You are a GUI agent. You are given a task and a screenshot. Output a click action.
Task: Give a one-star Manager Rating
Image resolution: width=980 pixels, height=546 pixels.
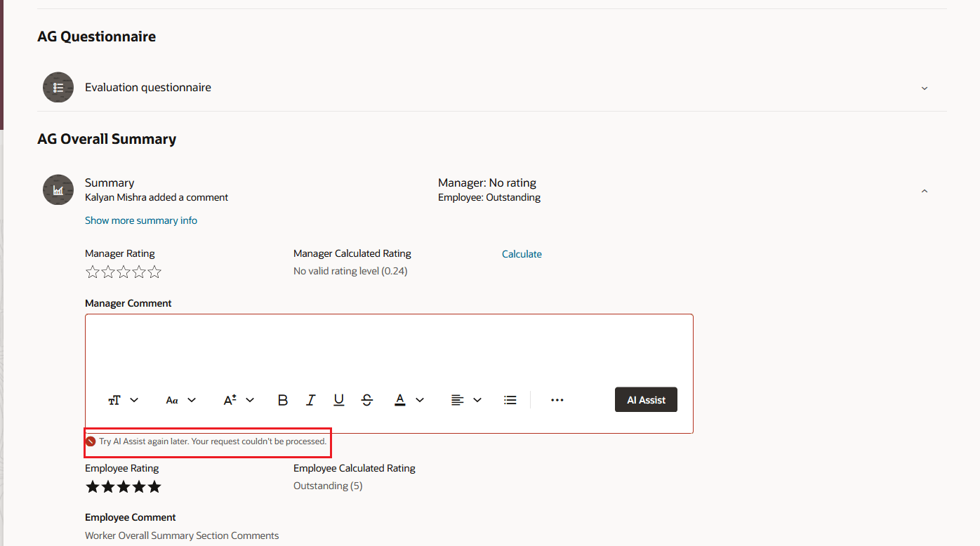pos(93,272)
